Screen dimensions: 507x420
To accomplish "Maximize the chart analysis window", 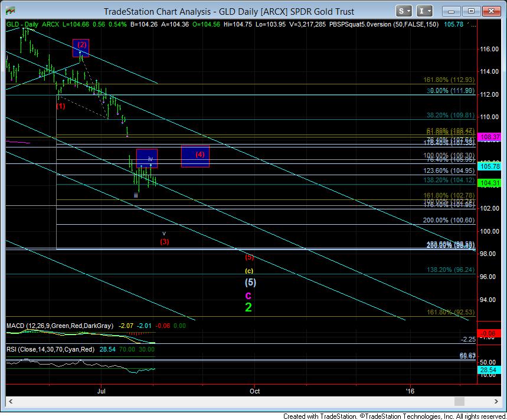I will click(x=471, y=11).
